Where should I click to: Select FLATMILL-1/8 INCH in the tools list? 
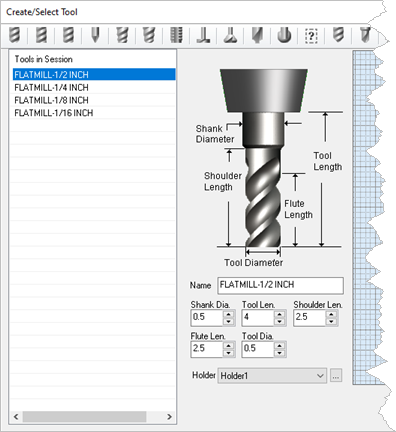94,100
